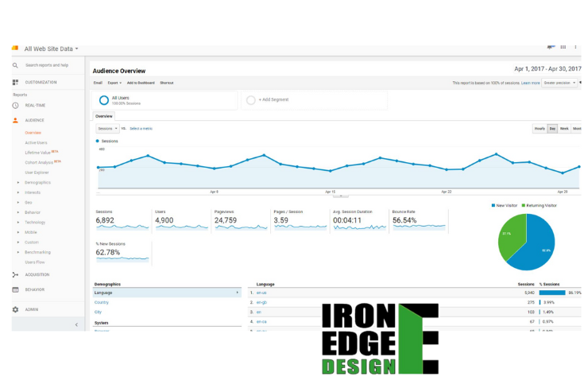Open the Behavior section icon
588x388 pixels.
(x=15, y=289)
